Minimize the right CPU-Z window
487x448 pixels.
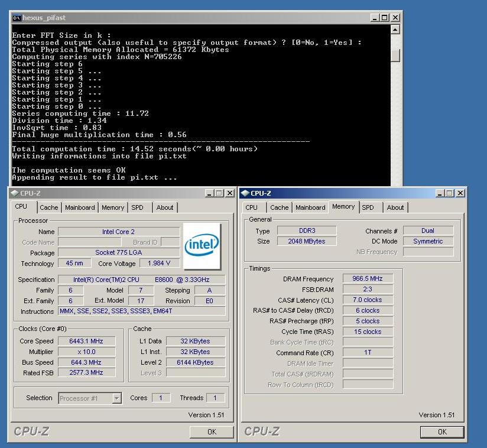(x=440, y=193)
